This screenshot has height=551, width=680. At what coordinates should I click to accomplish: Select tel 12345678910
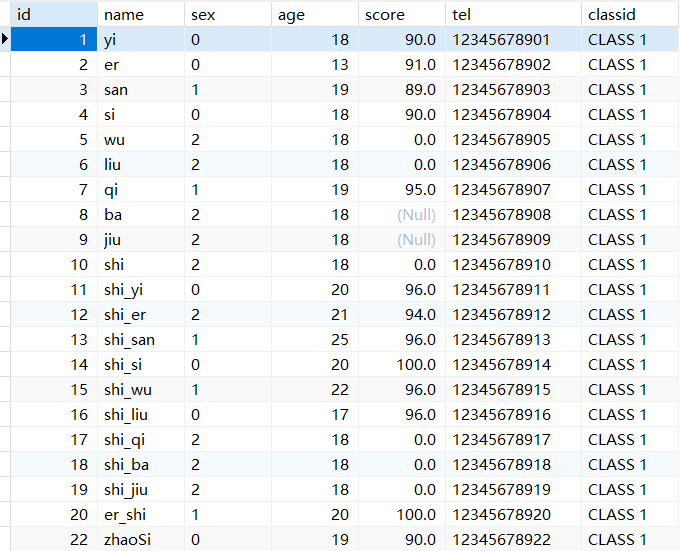coord(513,264)
